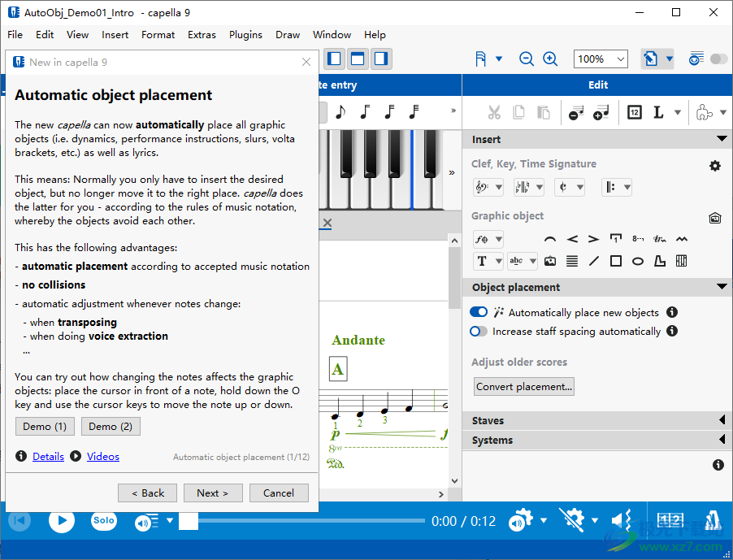The width and height of the screenshot is (733, 560).
Task: Enable Increase staff spacing automatically
Action: click(x=479, y=332)
